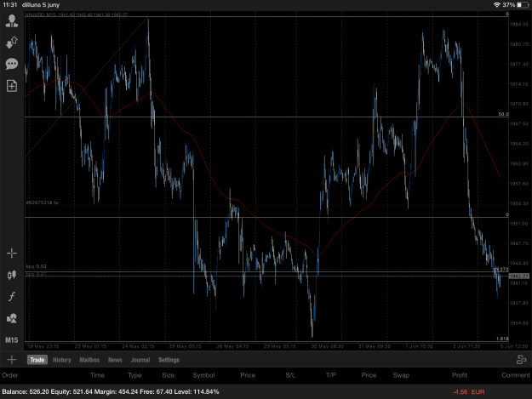Tap the balance and equity summary line

click(111, 392)
